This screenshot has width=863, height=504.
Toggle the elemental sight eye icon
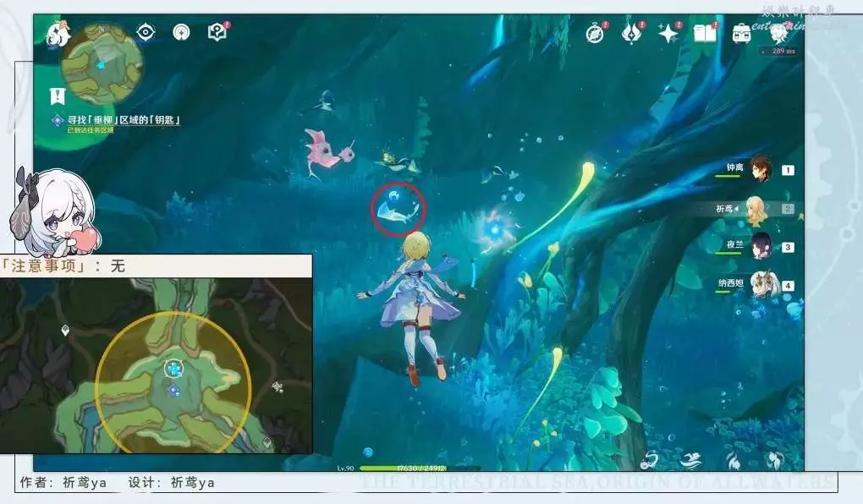coord(146,32)
